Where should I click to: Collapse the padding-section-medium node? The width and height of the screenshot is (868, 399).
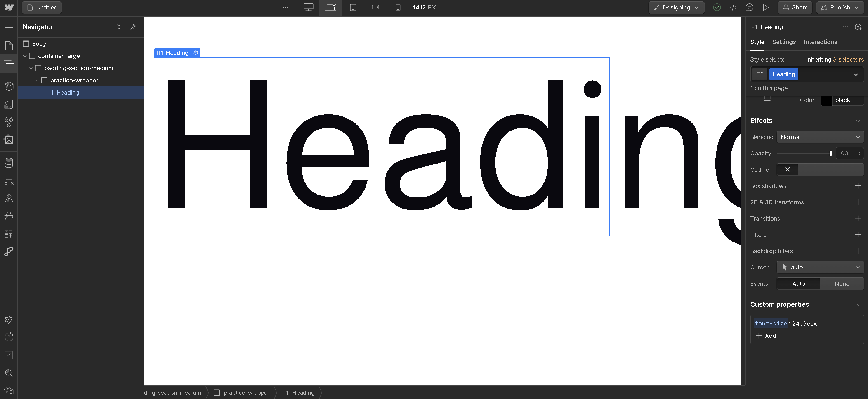click(31, 68)
